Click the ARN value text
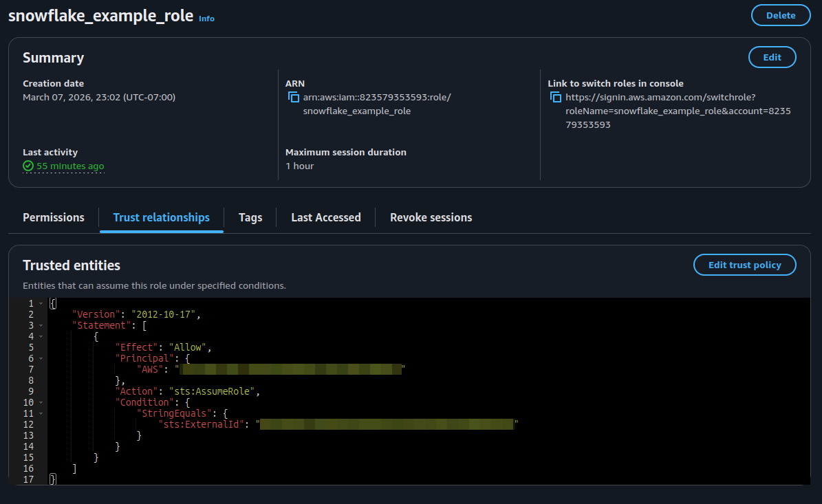The height and width of the screenshot is (504, 822). [377, 104]
